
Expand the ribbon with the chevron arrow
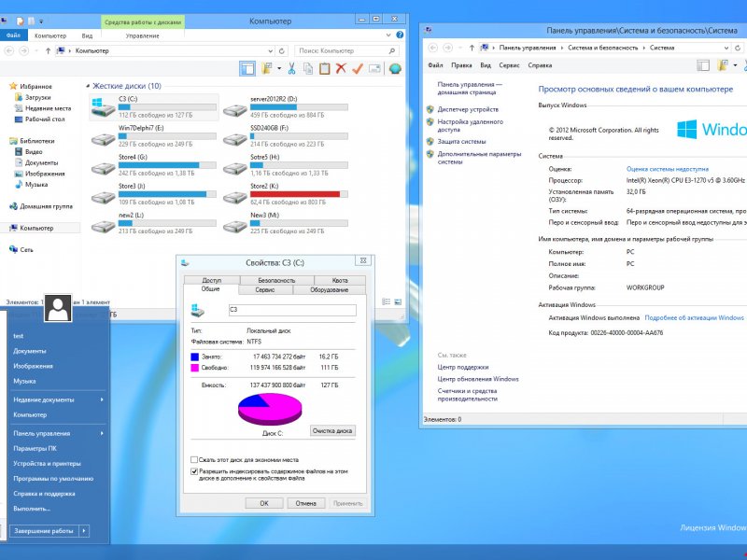[388, 35]
